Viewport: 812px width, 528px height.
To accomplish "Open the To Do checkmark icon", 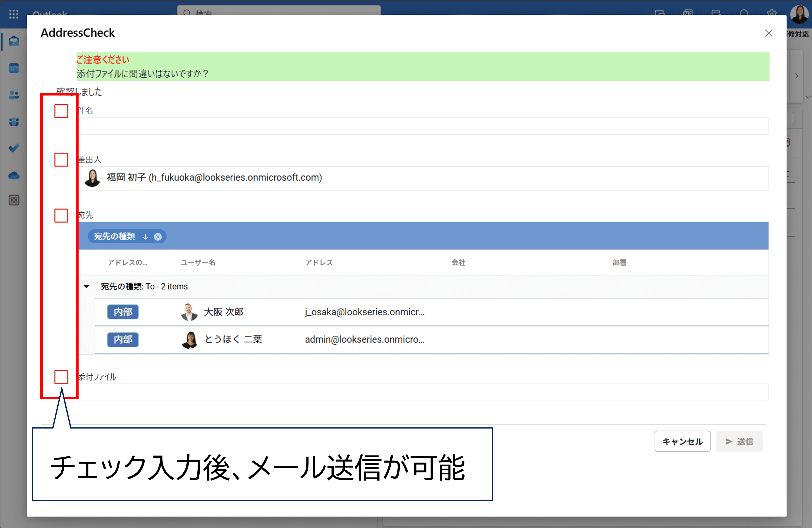I will point(14,148).
